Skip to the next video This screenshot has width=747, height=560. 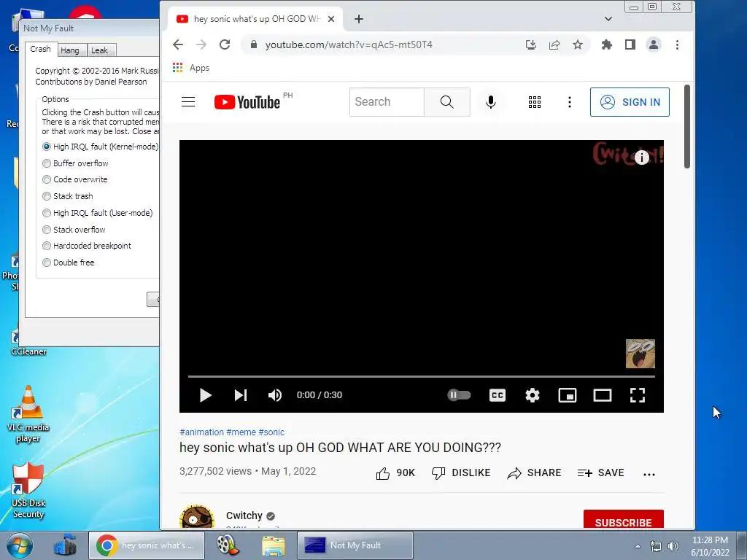click(x=241, y=395)
